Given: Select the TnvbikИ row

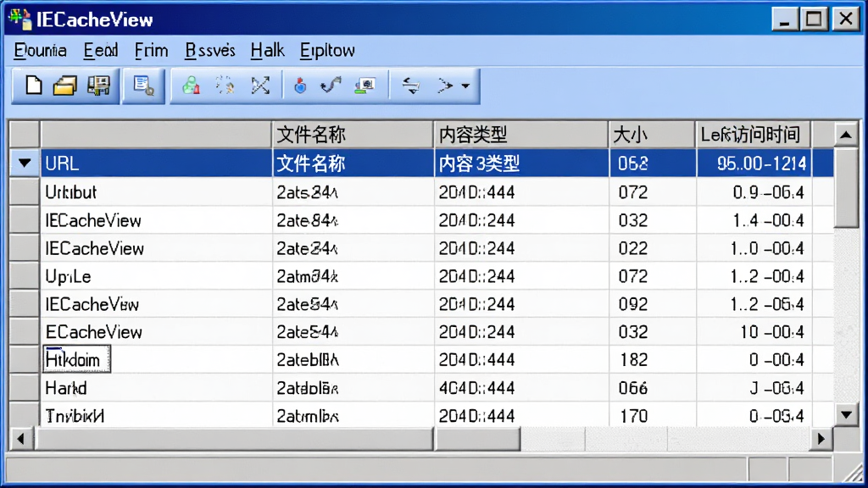Looking at the screenshot, I should click(437, 415).
